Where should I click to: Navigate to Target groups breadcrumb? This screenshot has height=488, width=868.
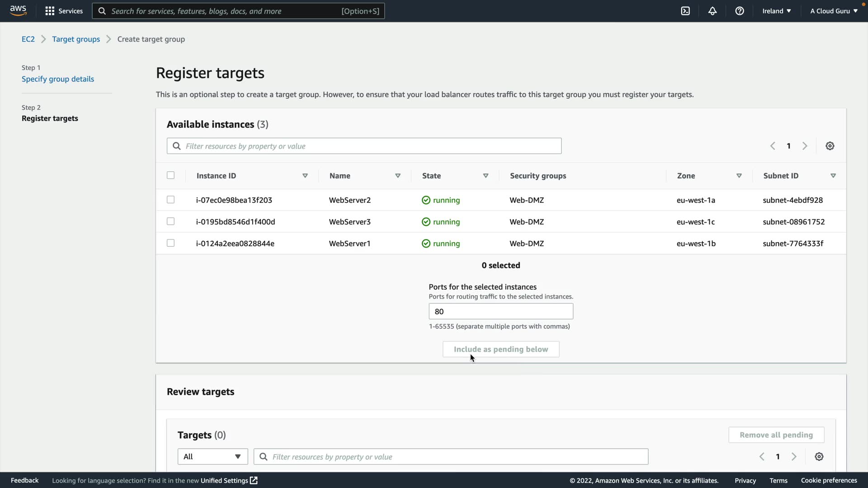[x=76, y=39]
